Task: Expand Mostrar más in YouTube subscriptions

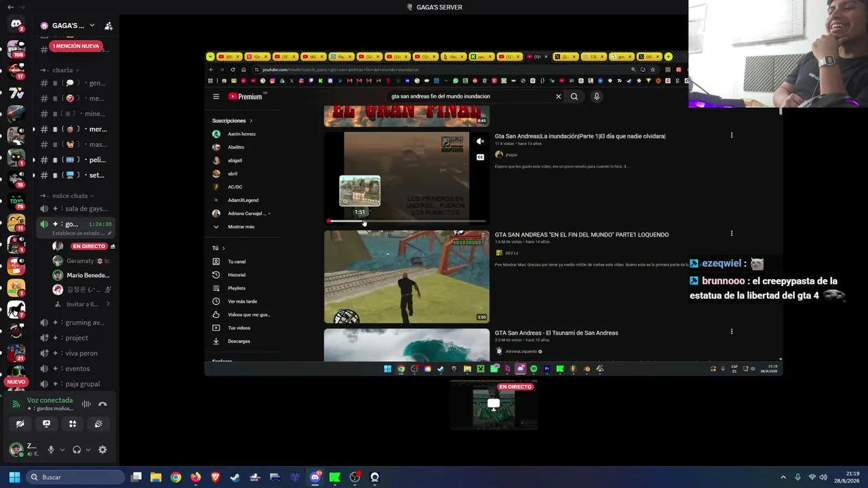Action: 241,226
